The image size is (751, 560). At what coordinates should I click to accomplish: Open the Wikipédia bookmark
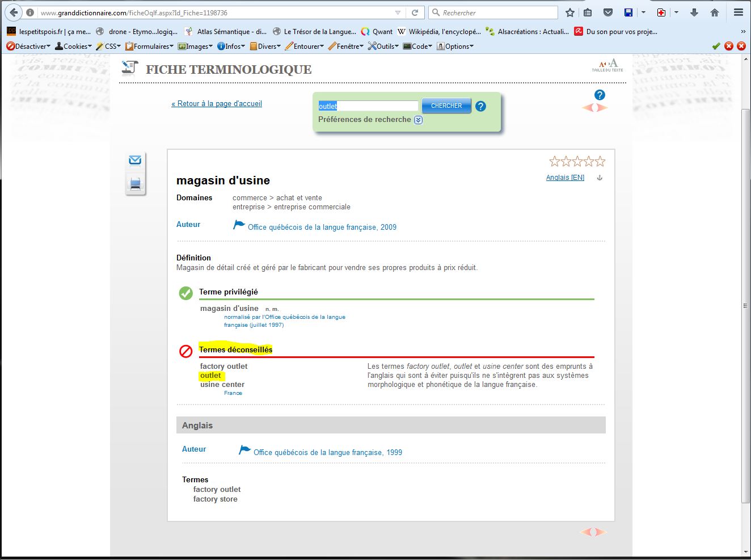(x=439, y=32)
